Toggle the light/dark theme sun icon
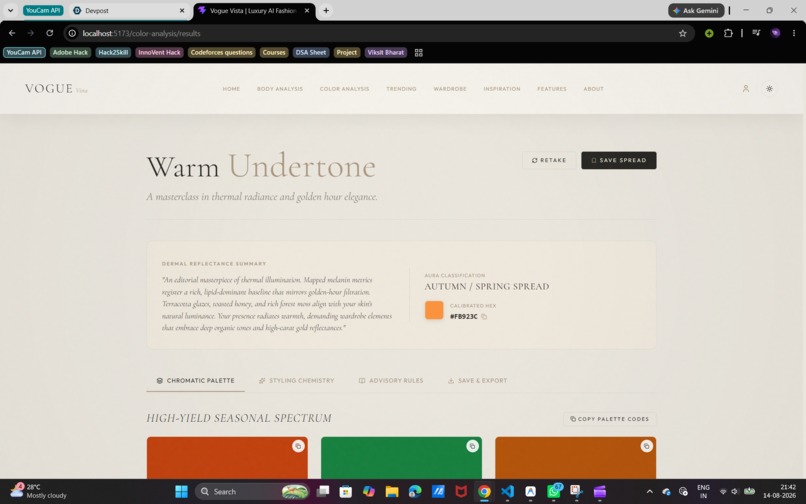This screenshot has width=806, height=504. (x=769, y=88)
